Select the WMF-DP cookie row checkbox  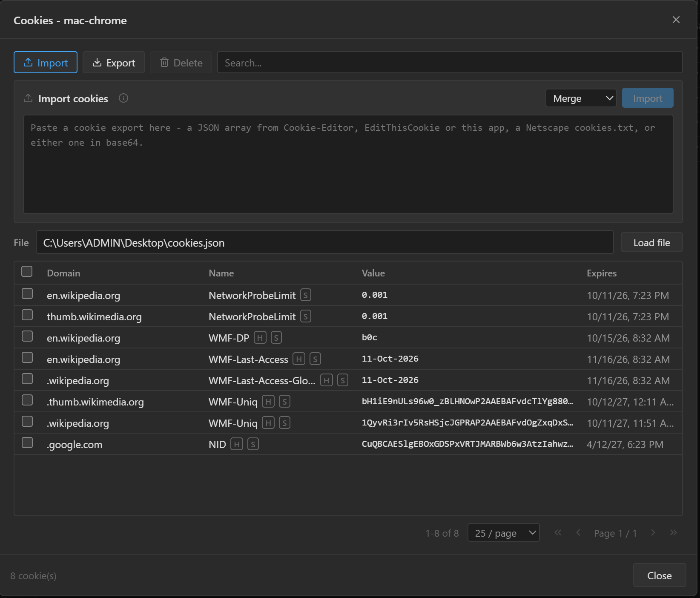27,336
